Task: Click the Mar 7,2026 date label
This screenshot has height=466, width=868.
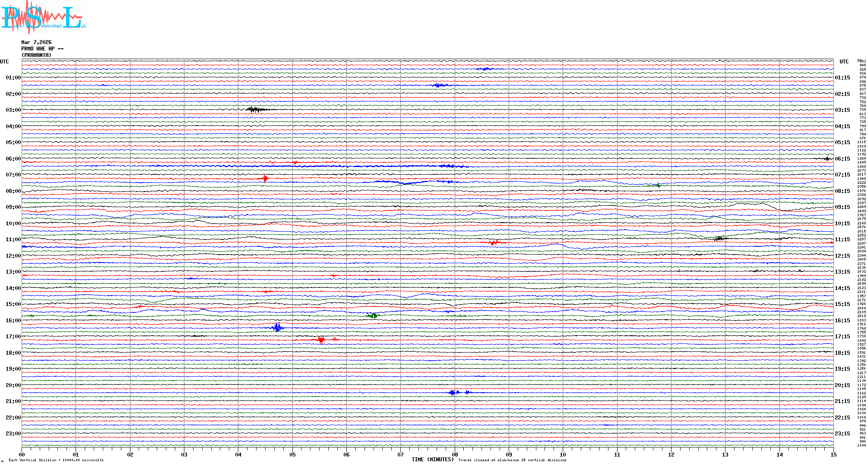Action: coord(36,42)
